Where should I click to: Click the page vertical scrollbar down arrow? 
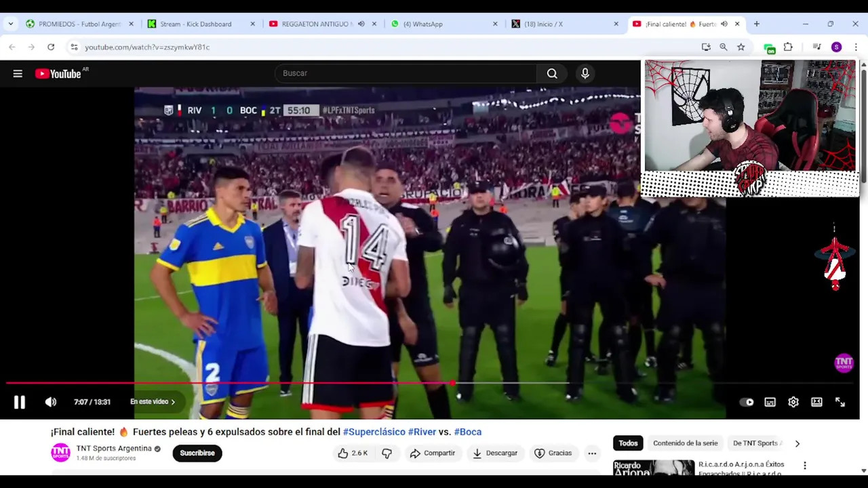[x=863, y=470]
